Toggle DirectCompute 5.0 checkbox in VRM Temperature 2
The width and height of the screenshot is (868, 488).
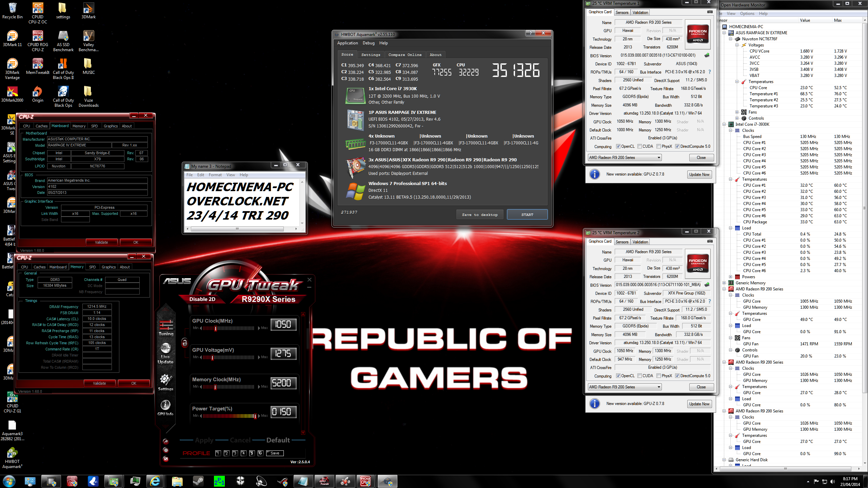click(677, 376)
